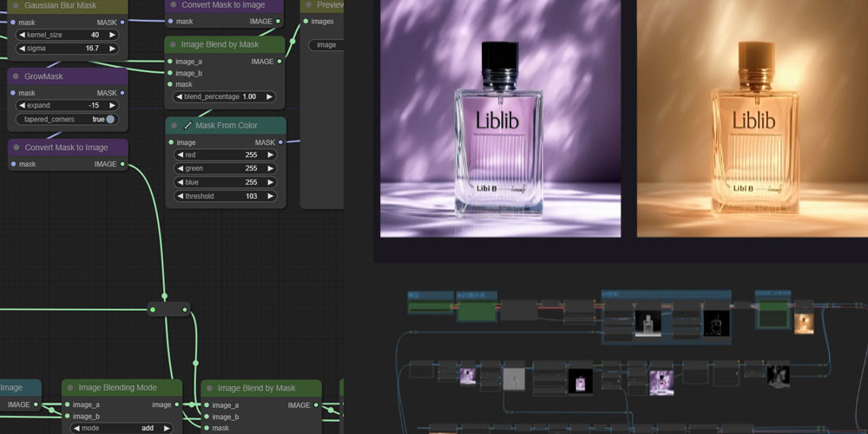Viewport: 868px width, 434px height.
Task: Decrease kernel_size with the left arrow
Action: 23,35
